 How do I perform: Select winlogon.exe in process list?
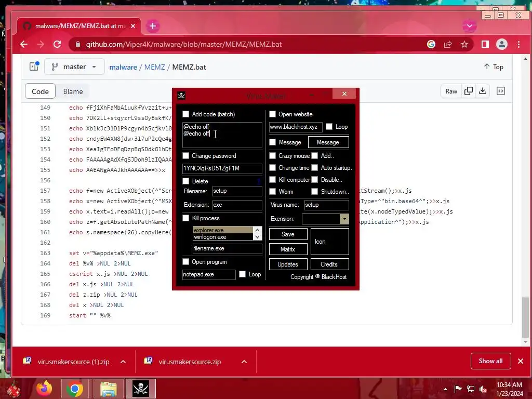(x=222, y=237)
